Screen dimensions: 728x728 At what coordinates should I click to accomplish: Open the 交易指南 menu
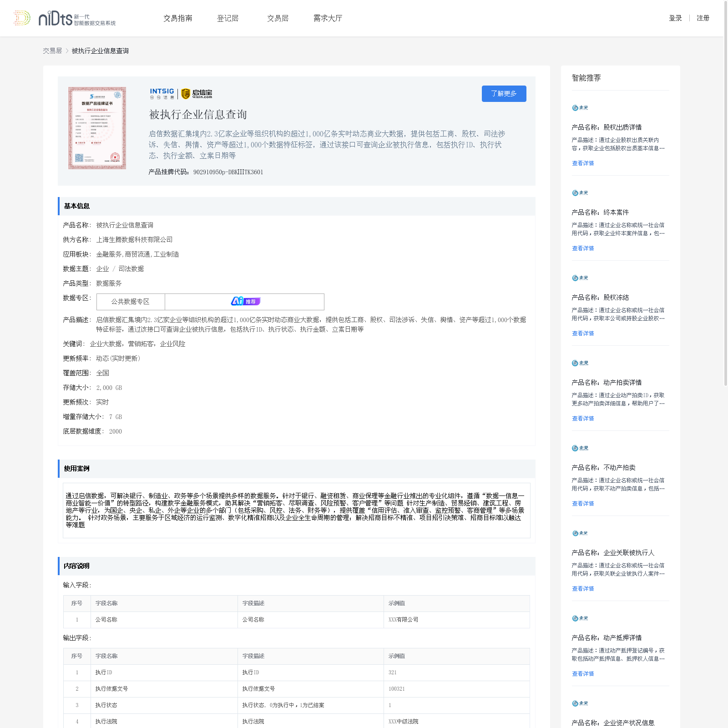(178, 18)
